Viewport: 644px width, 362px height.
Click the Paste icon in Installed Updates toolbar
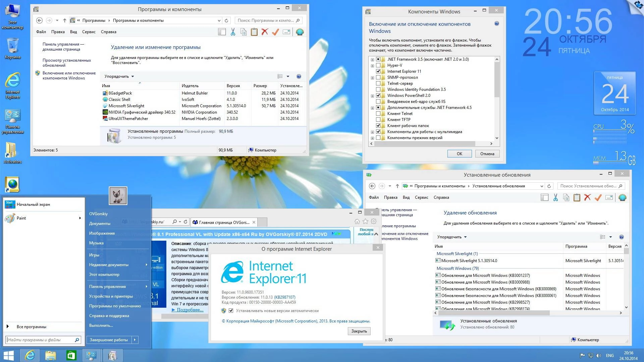pos(577,197)
